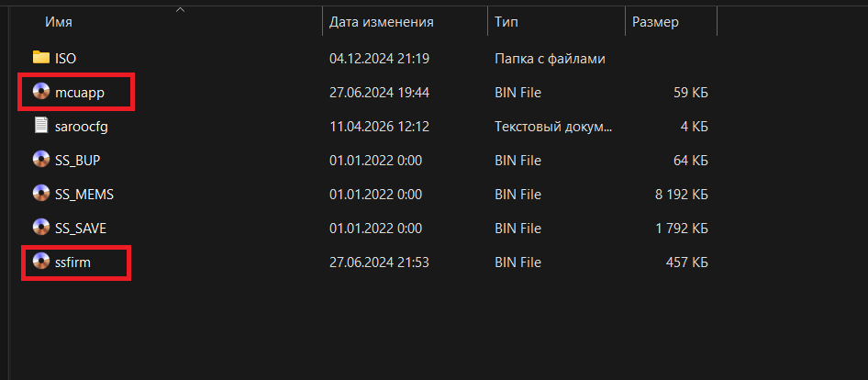868x380 pixels.
Task: Select the ISO folder name
Action: [65, 58]
